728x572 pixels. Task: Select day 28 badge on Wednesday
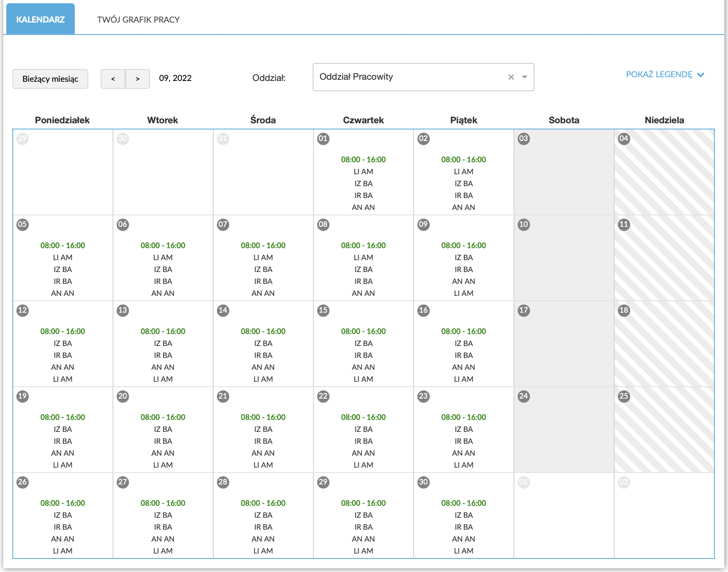[223, 482]
